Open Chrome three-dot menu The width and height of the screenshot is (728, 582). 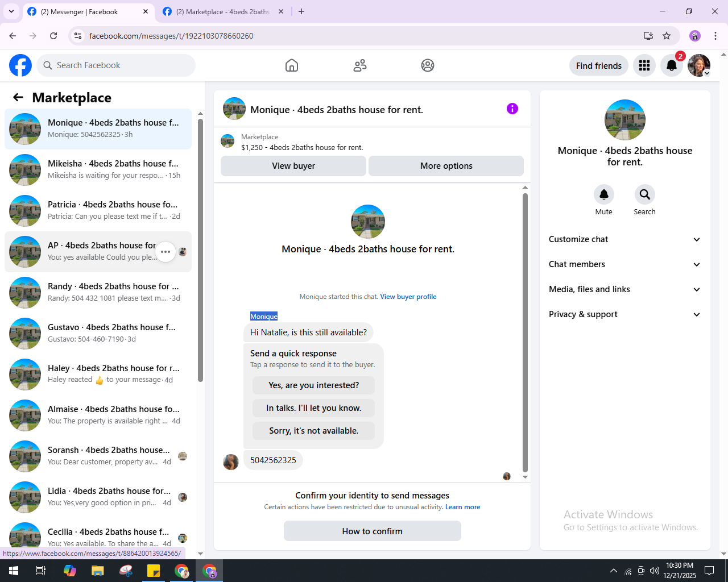(715, 36)
